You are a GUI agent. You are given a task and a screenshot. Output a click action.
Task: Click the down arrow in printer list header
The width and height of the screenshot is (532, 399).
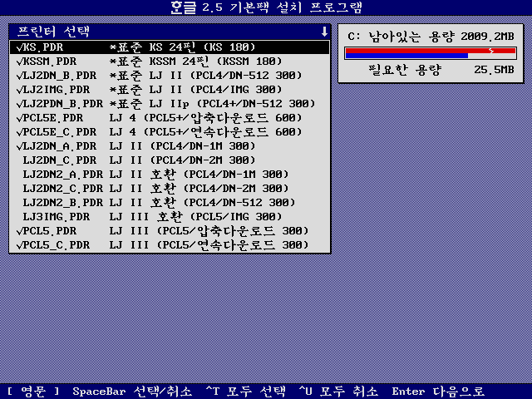(324, 32)
